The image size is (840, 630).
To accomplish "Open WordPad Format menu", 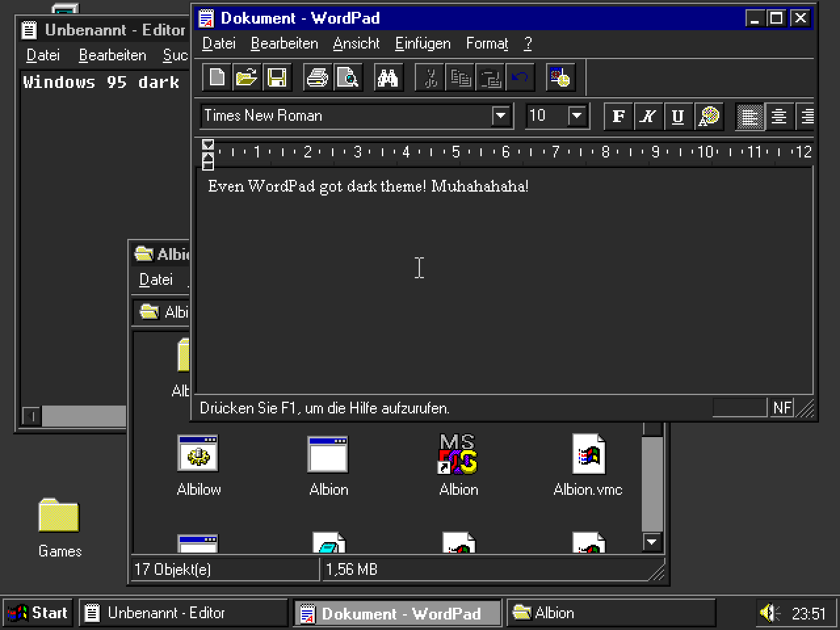I will [487, 43].
